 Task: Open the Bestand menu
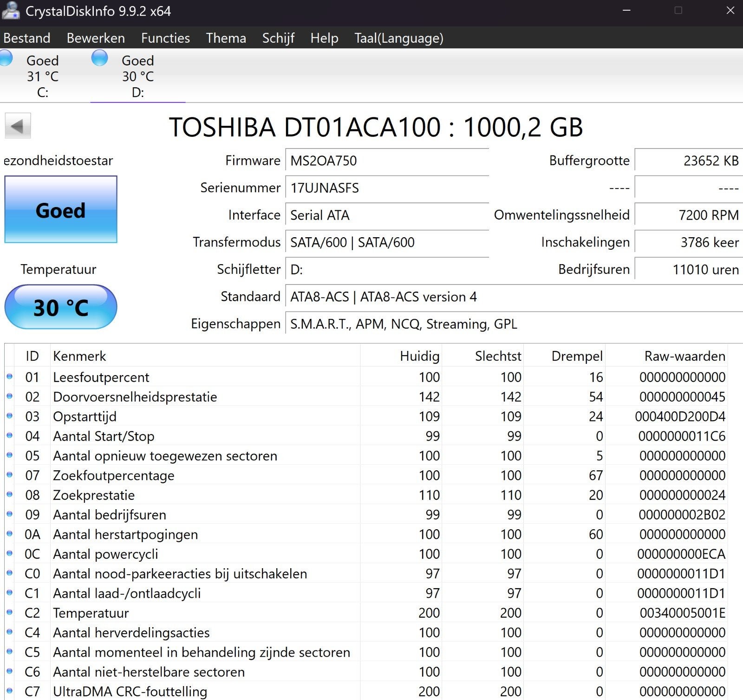27,38
